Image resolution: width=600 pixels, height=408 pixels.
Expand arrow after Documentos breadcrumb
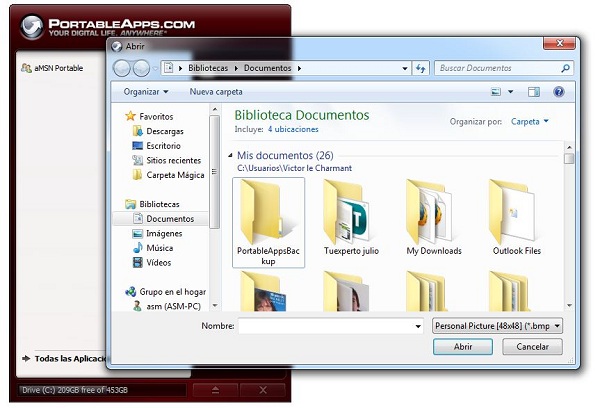tap(299, 69)
